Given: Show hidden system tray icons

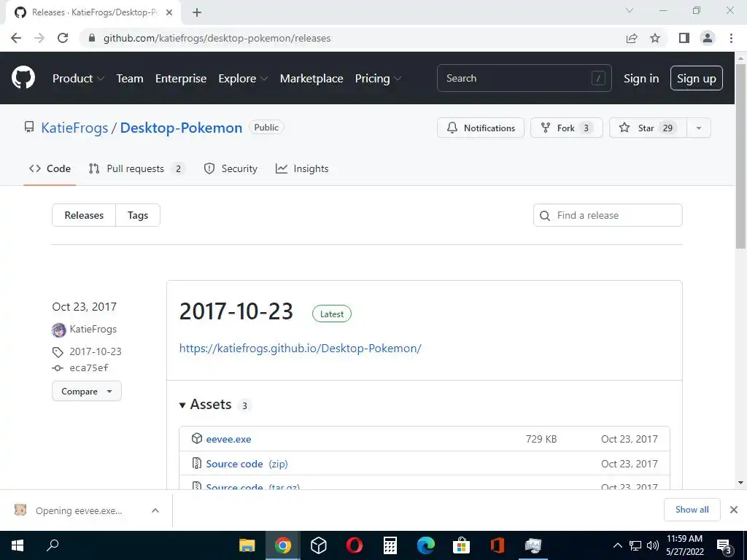Looking at the screenshot, I should (x=617, y=545).
